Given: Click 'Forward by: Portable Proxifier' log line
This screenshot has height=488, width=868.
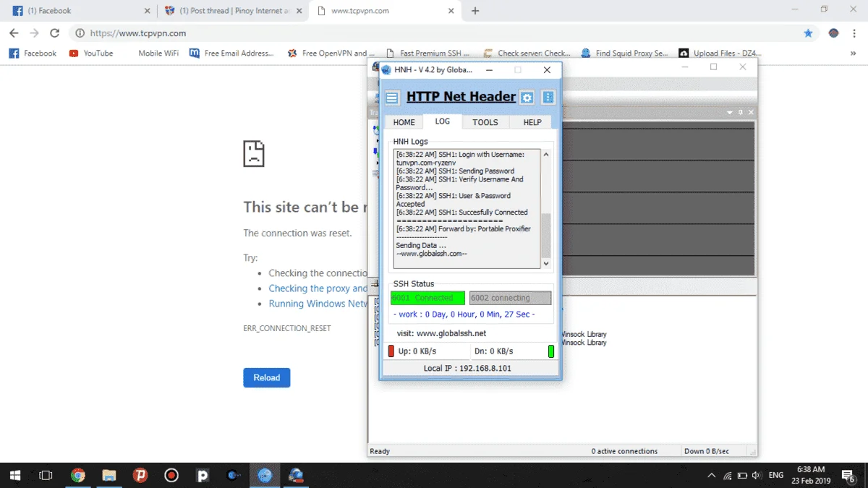Looking at the screenshot, I should pyautogui.click(x=464, y=229).
